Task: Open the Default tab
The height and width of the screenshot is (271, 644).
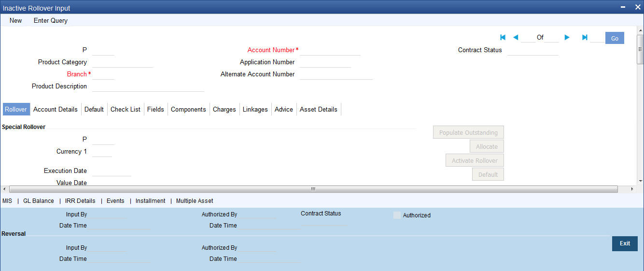Action: tap(94, 109)
